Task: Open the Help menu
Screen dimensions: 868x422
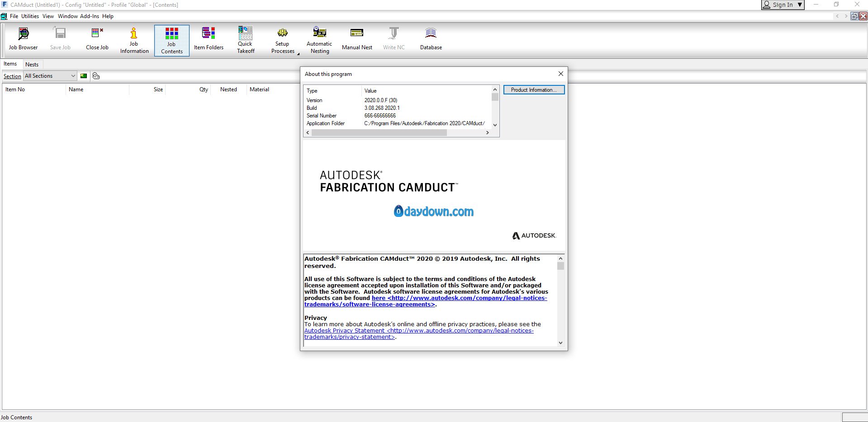Action: tap(108, 16)
